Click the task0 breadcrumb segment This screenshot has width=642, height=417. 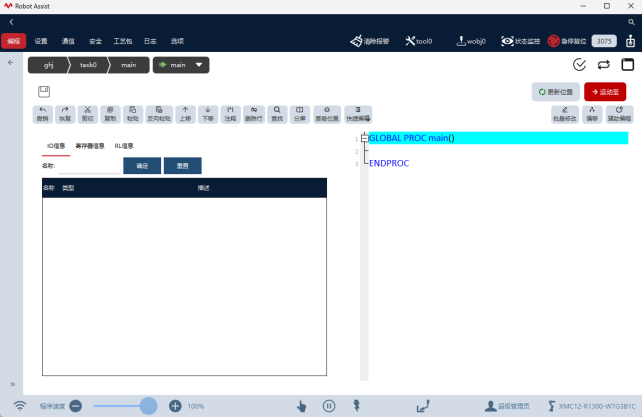click(88, 65)
